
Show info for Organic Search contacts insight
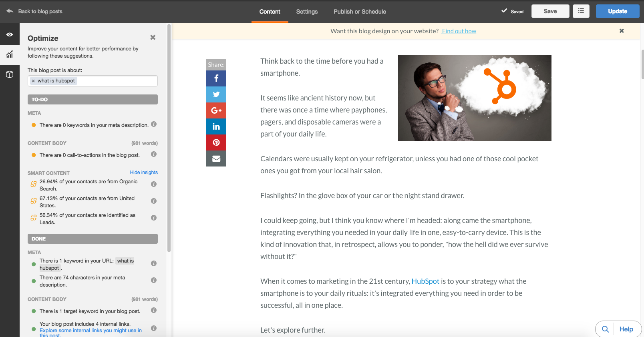154,184
